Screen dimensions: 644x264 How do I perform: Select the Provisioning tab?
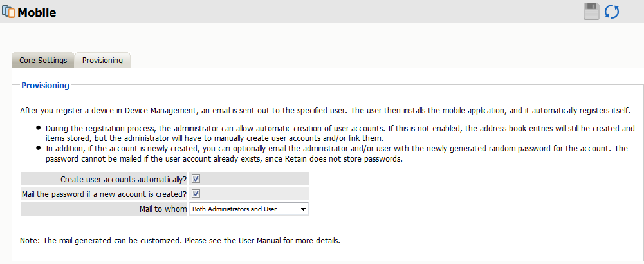(102, 61)
